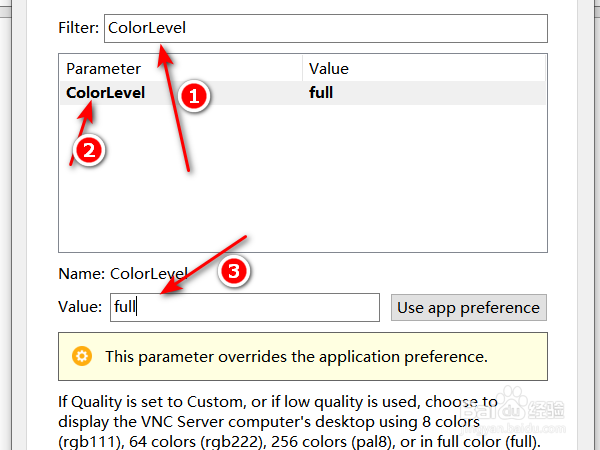The height and width of the screenshot is (450, 600).
Task: Click the divider between Parameter and Value headers
Action: click(303, 69)
